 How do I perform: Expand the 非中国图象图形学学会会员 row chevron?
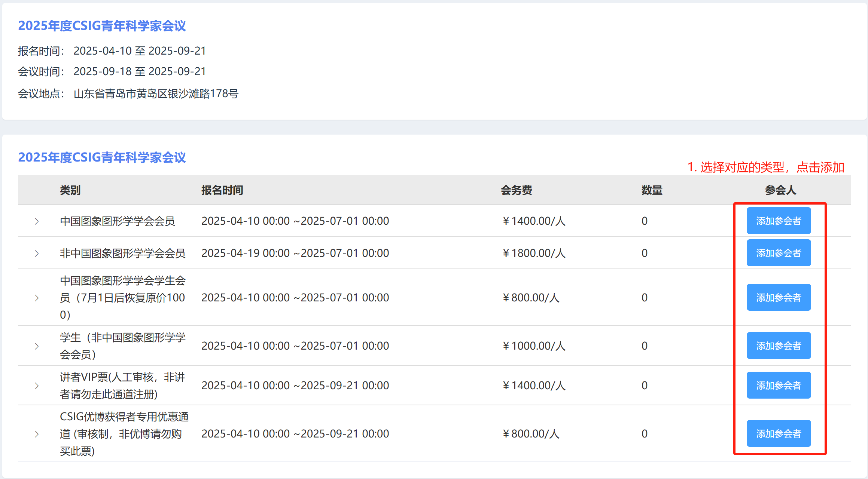(37, 254)
